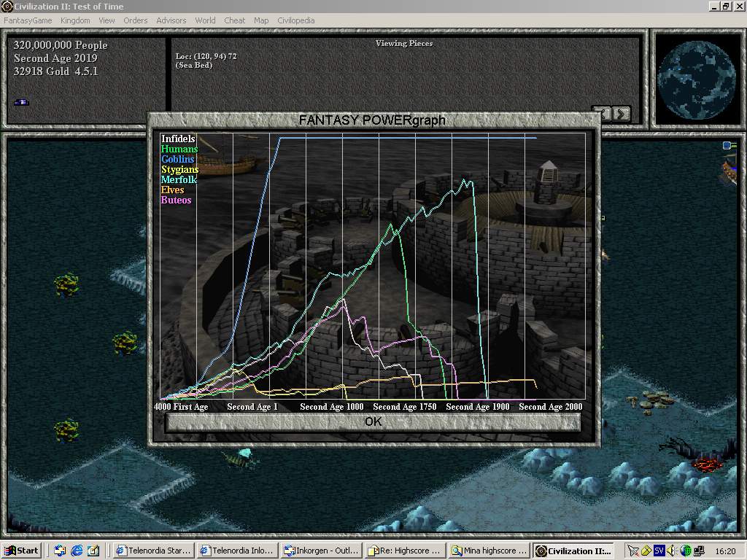Switch to Mina highscore taskbar window
Screen dimensions: 747x560
point(489,551)
